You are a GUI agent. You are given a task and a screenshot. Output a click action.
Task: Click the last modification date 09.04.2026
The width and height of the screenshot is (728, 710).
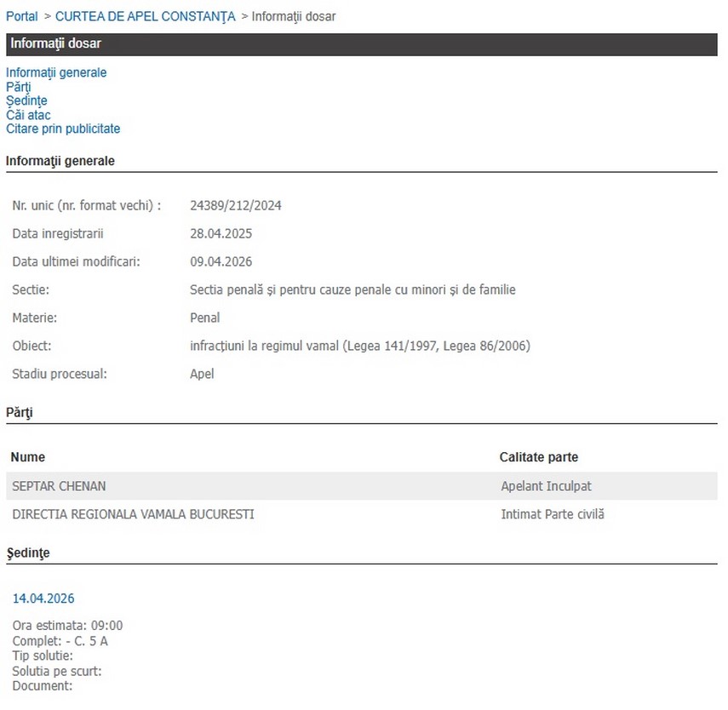tap(221, 261)
